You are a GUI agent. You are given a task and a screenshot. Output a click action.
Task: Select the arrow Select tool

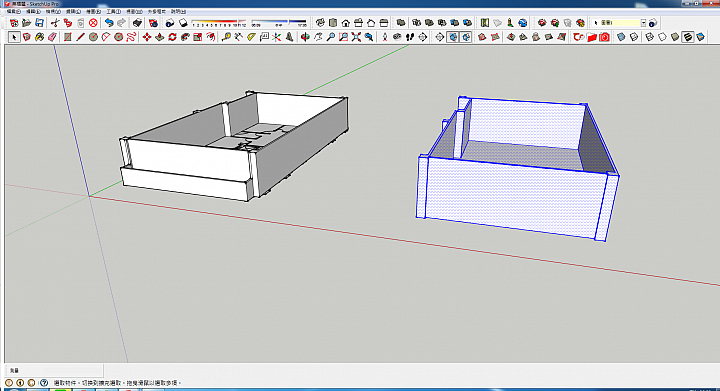[x=14, y=37]
